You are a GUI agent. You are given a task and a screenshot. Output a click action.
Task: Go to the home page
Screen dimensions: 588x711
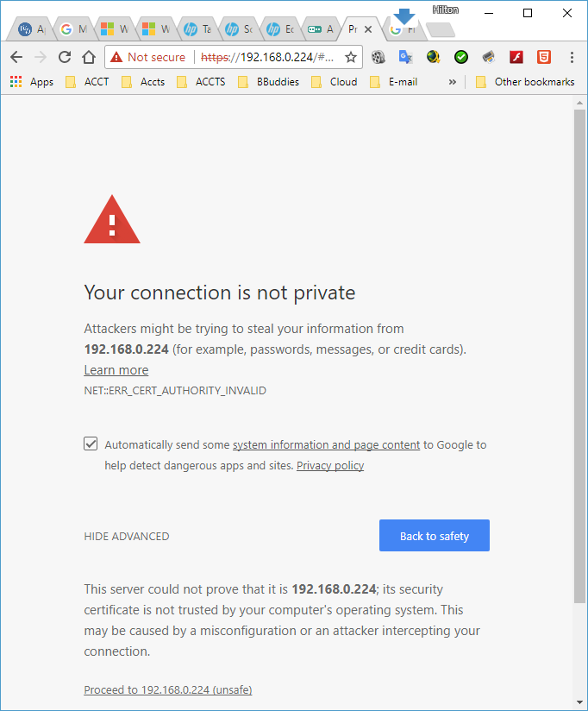pos(88,57)
